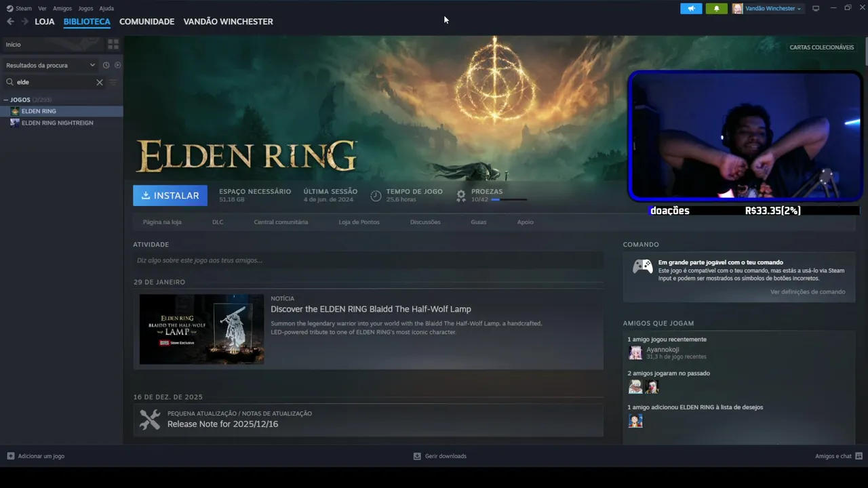Click the activity status text box
Screen dimensions: 868x488
pos(368,260)
